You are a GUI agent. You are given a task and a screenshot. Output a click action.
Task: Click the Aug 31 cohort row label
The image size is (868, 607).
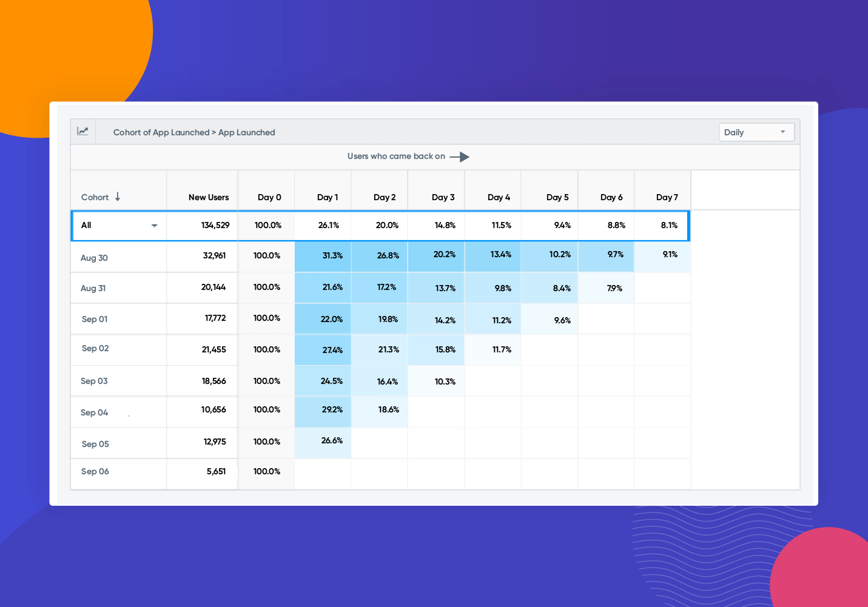coord(93,288)
